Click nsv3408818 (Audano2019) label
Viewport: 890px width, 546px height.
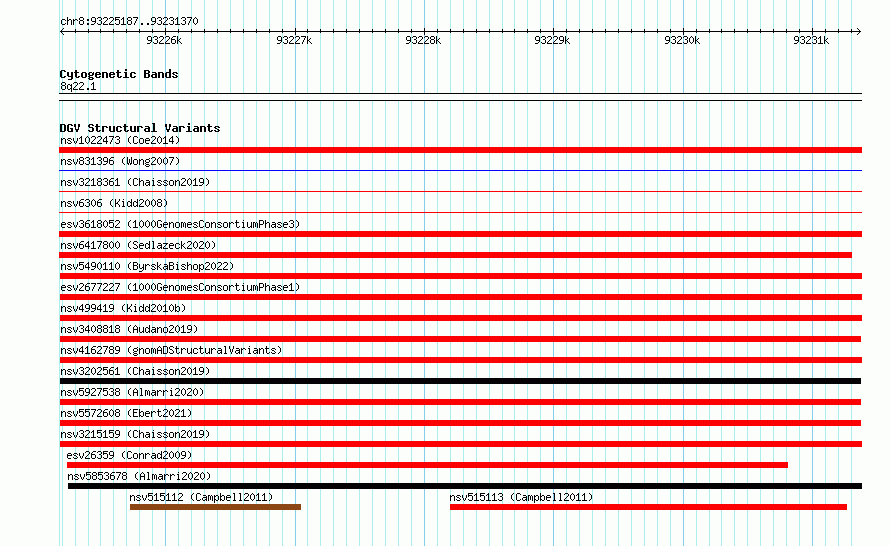pos(129,329)
